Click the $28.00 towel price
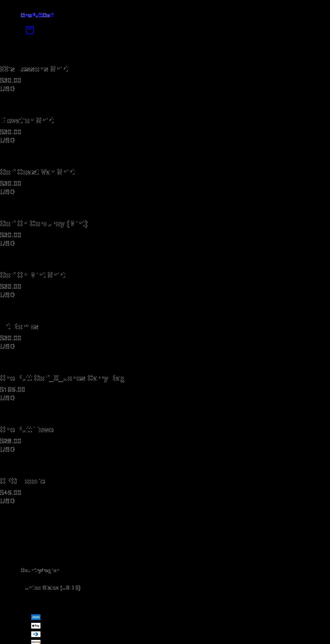The width and height of the screenshot is (330, 644). point(11,441)
